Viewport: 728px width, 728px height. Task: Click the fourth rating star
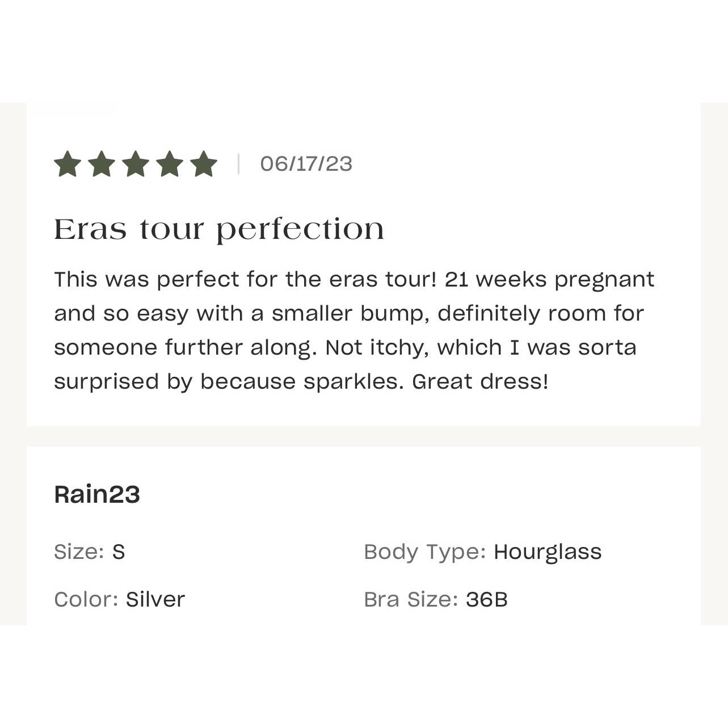(x=170, y=165)
